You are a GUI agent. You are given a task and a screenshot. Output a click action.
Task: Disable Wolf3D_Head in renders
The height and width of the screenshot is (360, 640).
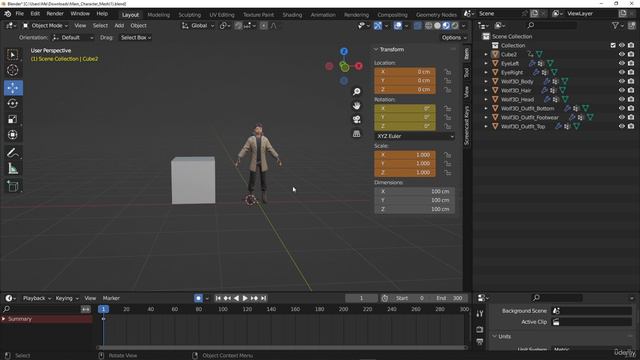coord(631,99)
